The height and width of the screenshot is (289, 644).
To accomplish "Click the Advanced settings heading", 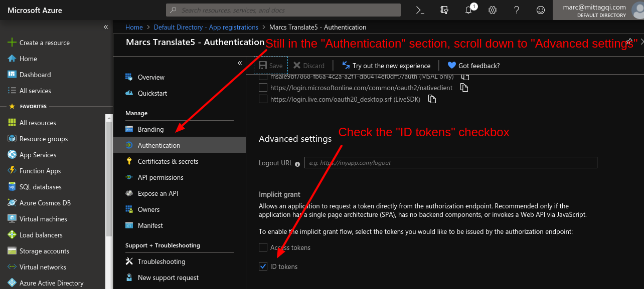I will click(x=295, y=139).
